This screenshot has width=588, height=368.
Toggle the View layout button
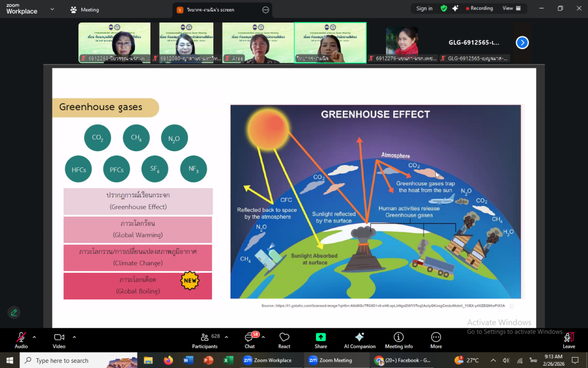coord(511,9)
